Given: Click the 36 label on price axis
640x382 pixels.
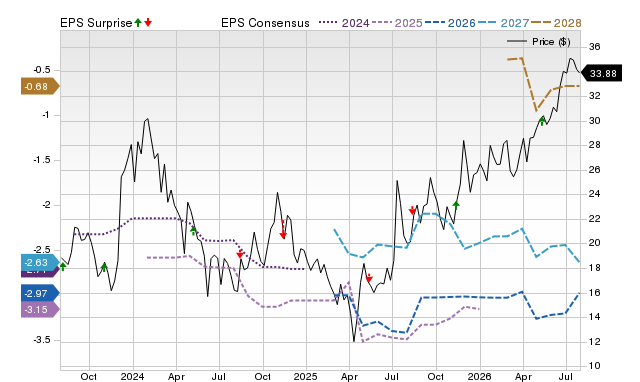Looking at the screenshot, I should tap(595, 47).
